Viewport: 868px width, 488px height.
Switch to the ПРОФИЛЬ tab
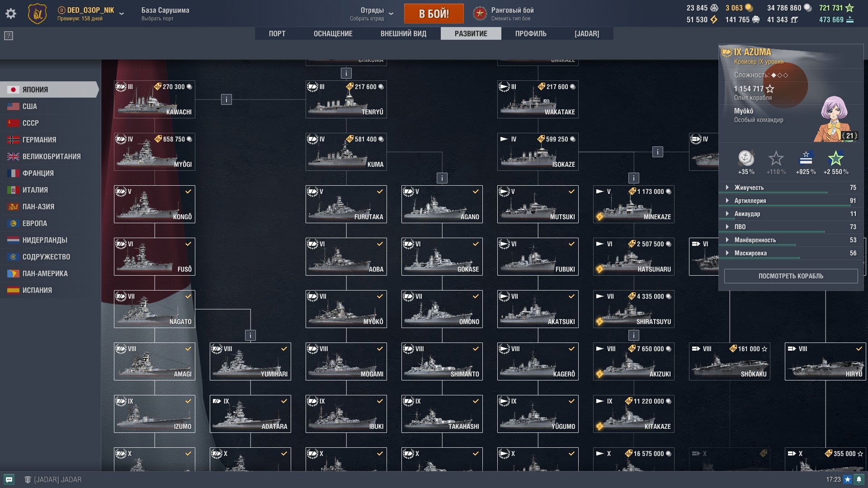pos(531,33)
